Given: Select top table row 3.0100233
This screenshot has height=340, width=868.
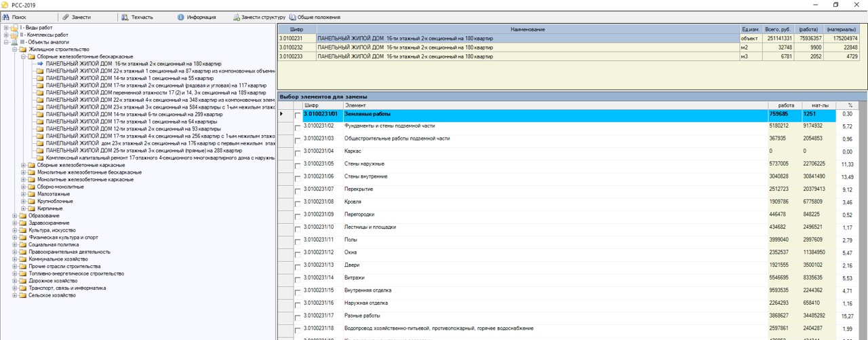Looking at the screenshot, I should pyautogui.click(x=569, y=56).
